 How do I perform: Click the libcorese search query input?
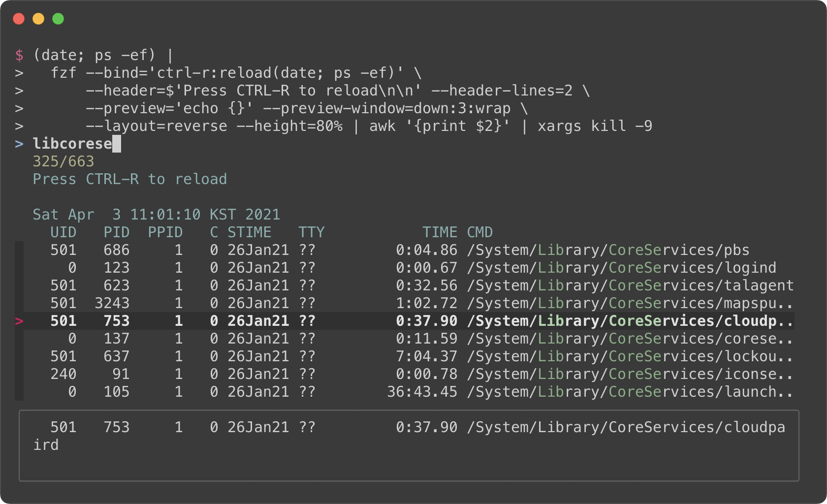click(77, 144)
